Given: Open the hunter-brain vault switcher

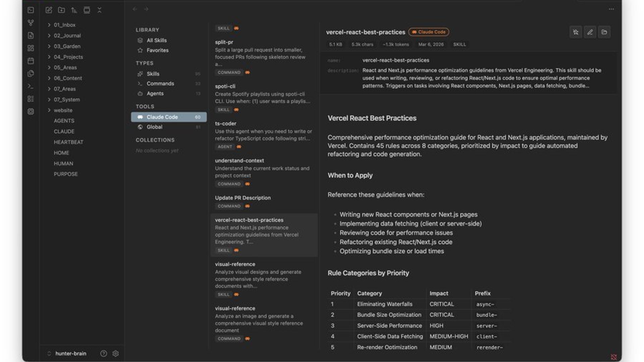Looking at the screenshot, I should point(70,353).
